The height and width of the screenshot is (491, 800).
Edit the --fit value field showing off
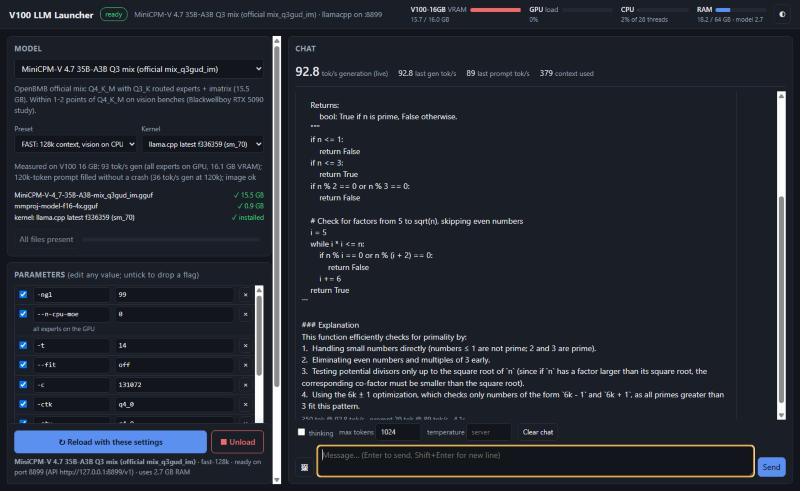(x=174, y=365)
